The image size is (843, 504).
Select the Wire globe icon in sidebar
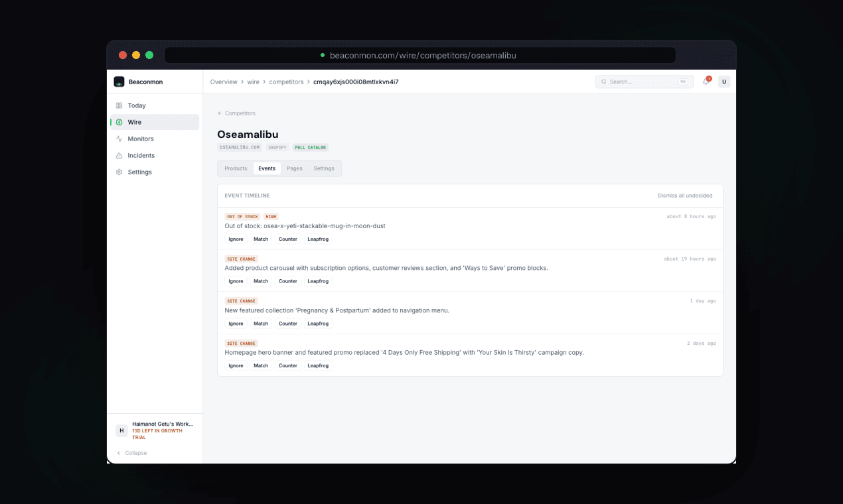(x=119, y=122)
